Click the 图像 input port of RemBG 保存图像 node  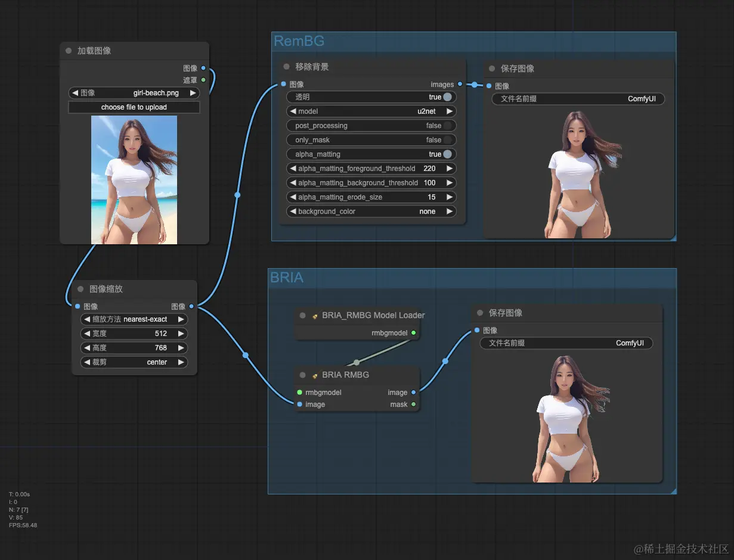point(489,86)
